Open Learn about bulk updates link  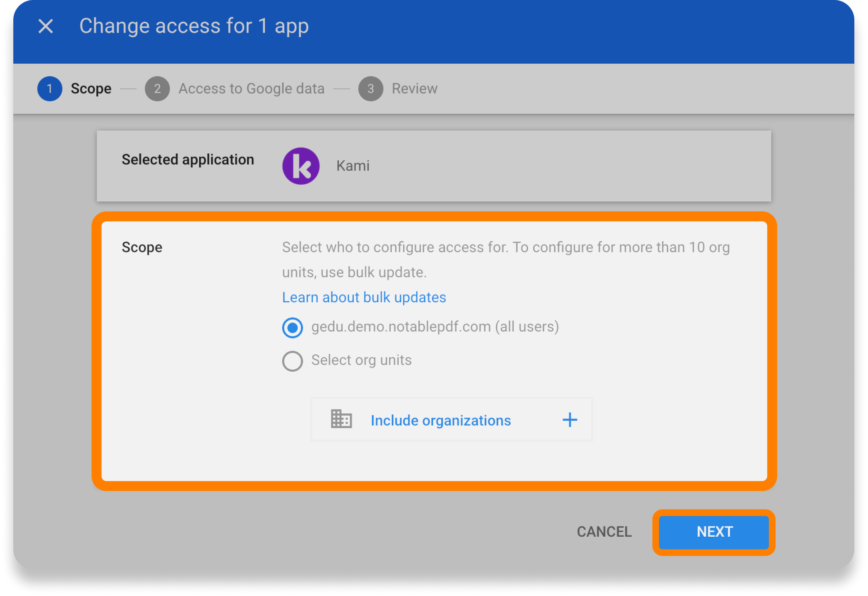(x=364, y=298)
